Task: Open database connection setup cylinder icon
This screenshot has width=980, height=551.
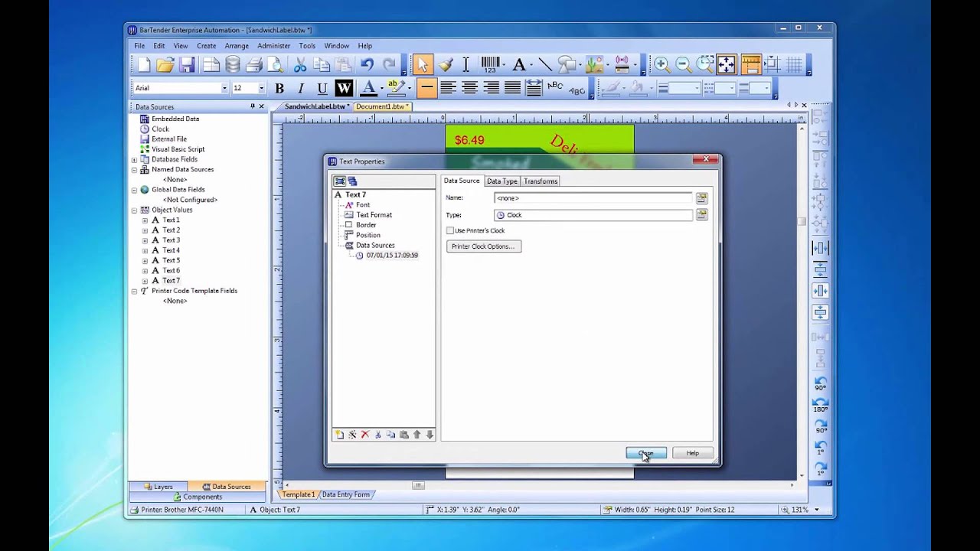Action: click(233, 66)
